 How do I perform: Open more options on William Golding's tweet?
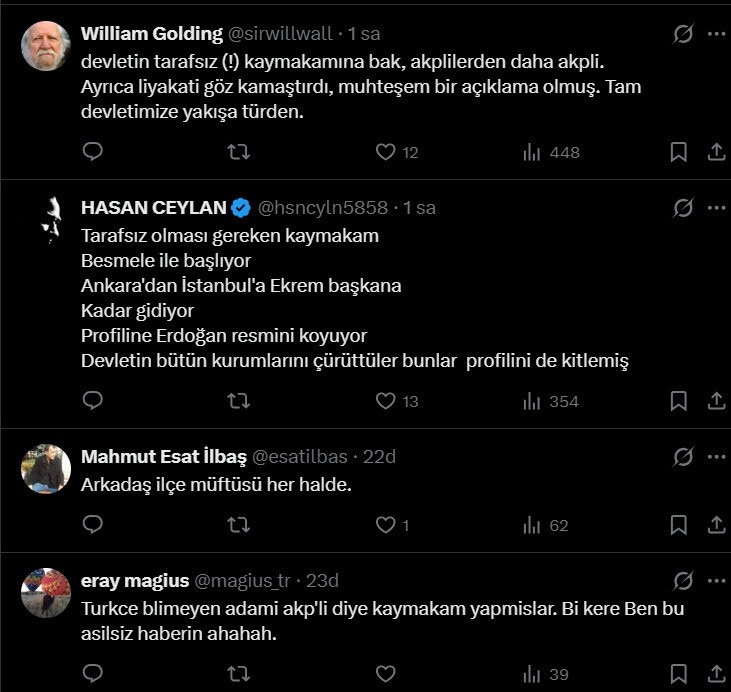716,33
